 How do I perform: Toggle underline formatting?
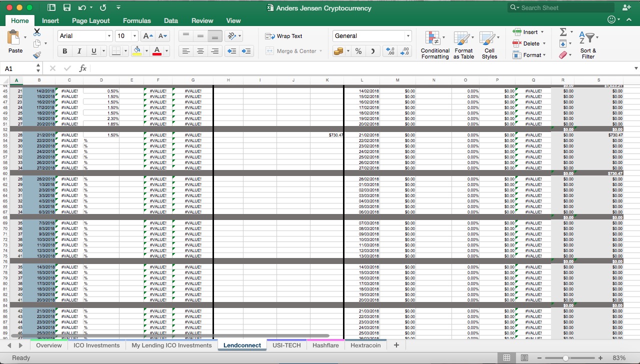tap(93, 51)
